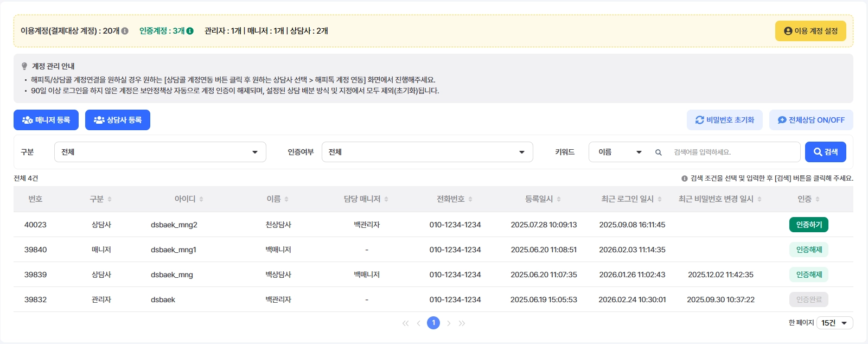Focus the 검색어를 입력하세요 search field
Screen dimensions: 868x344
(732, 152)
